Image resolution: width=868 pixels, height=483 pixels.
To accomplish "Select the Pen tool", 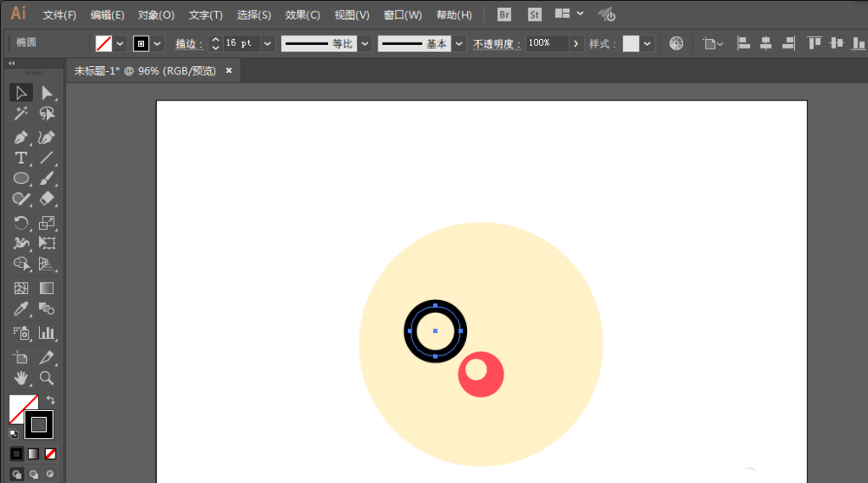I will pos(21,137).
